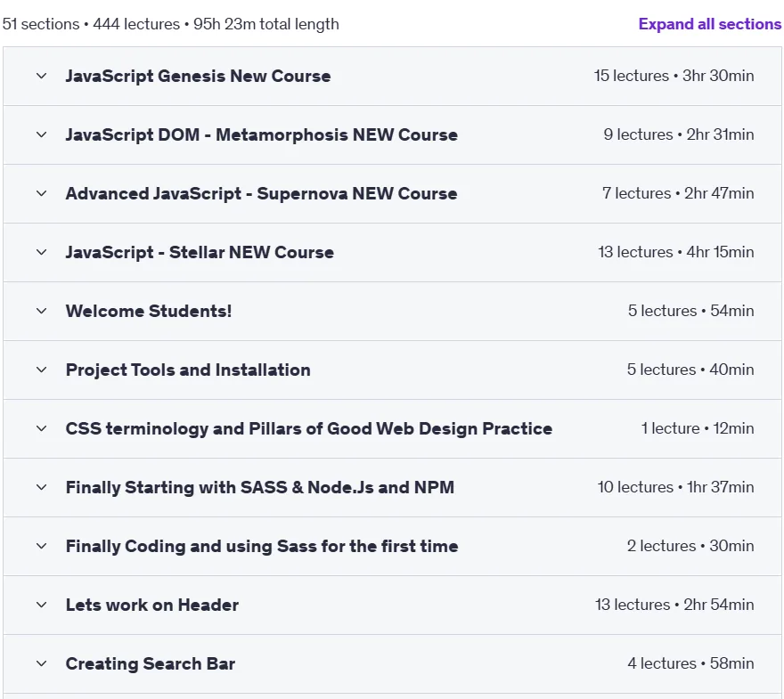Click chevron next to CSS terminology section
784x699 pixels.
click(42, 428)
